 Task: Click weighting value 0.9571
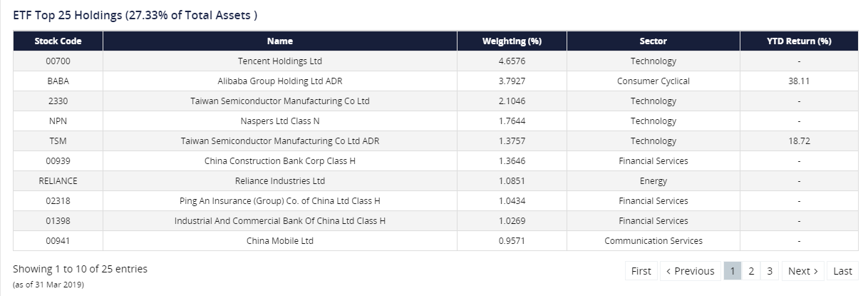512,241
